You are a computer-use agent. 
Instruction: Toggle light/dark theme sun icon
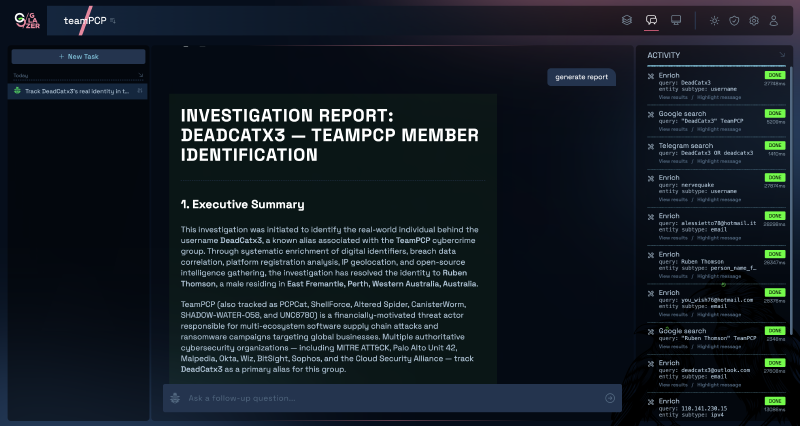click(714, 21)
